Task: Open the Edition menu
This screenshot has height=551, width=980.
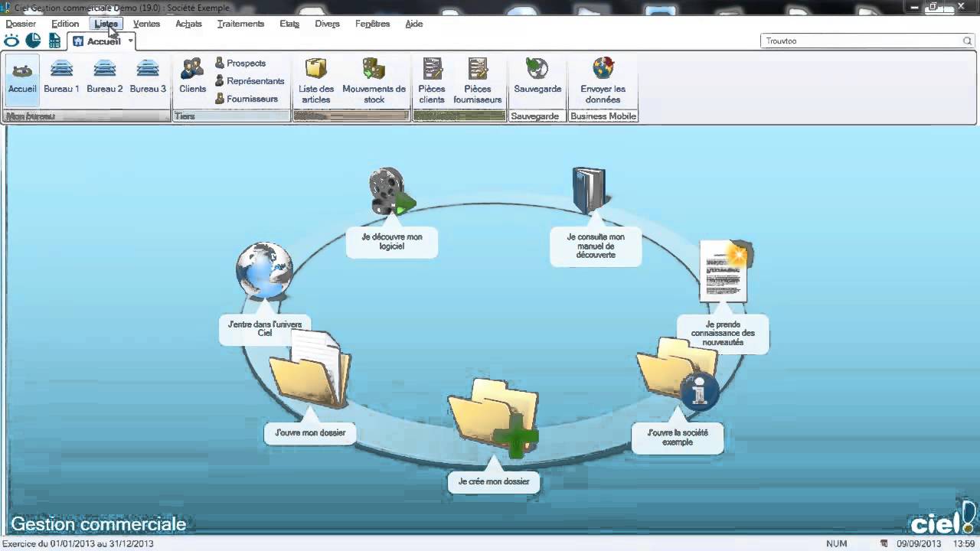Action: 65,24
